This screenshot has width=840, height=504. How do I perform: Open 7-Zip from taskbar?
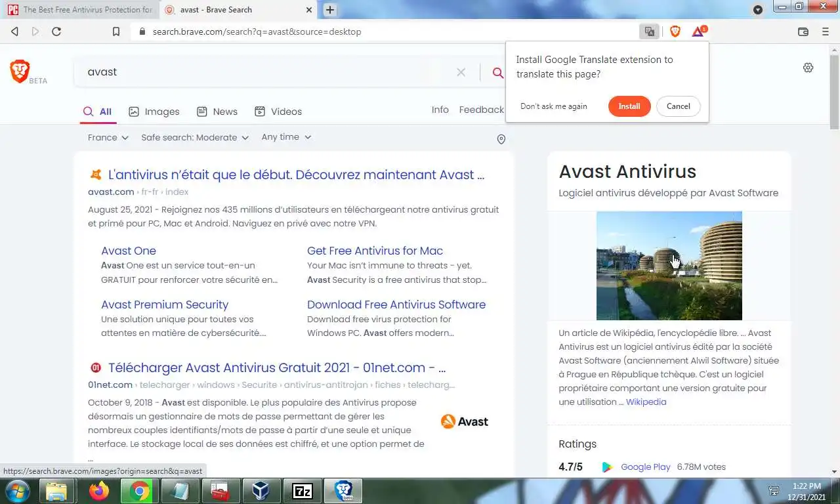point(303,491)
